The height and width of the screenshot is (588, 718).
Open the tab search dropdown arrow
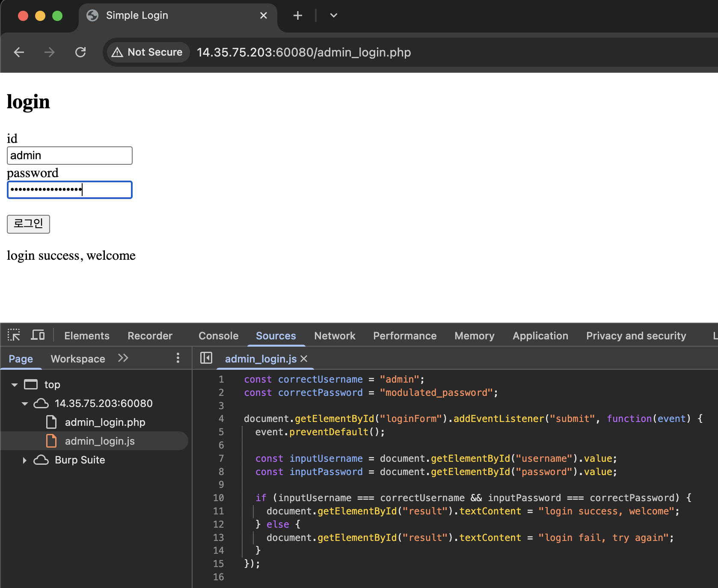coord(334,16)
